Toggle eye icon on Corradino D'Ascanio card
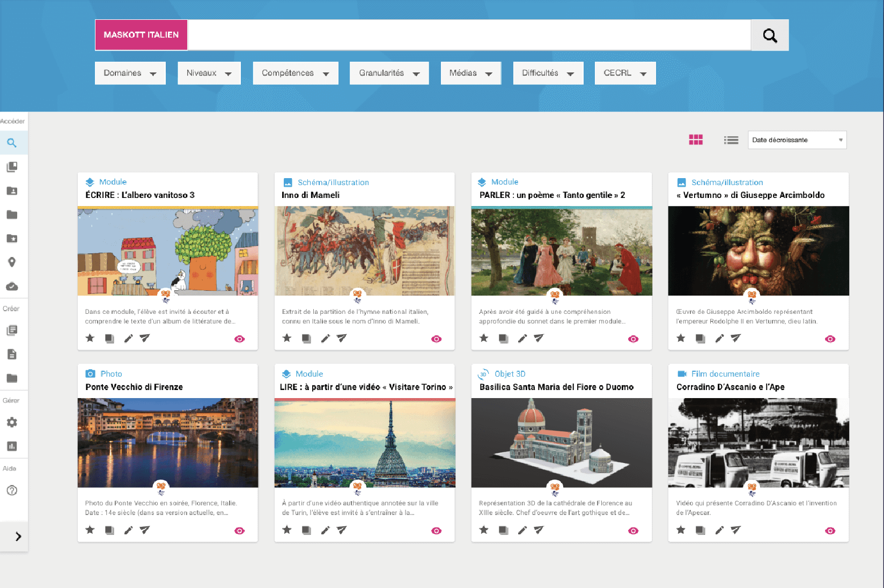Screen dimensions: 884x588 tap(830, 531)
